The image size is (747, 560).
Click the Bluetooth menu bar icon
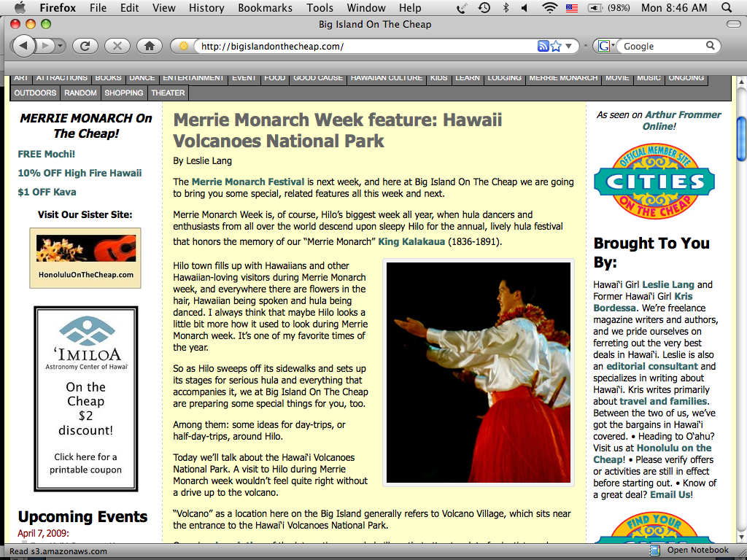506,7
